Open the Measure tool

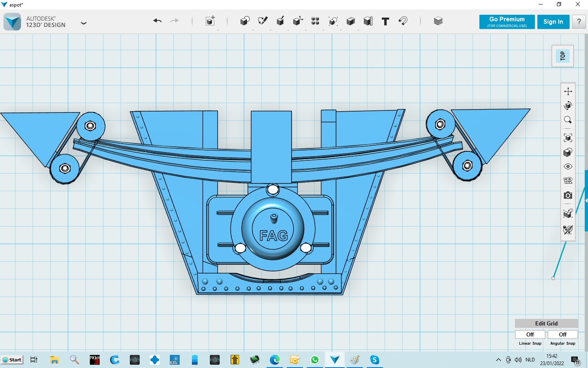click(368, 21)
